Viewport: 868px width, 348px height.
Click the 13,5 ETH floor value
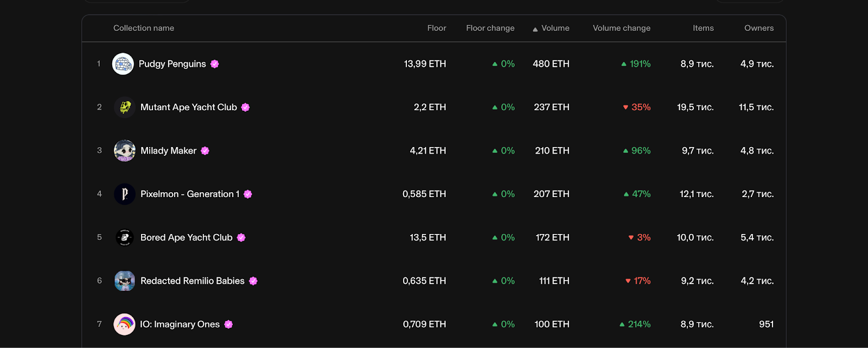pyautogui.click(x=428, y=238)
